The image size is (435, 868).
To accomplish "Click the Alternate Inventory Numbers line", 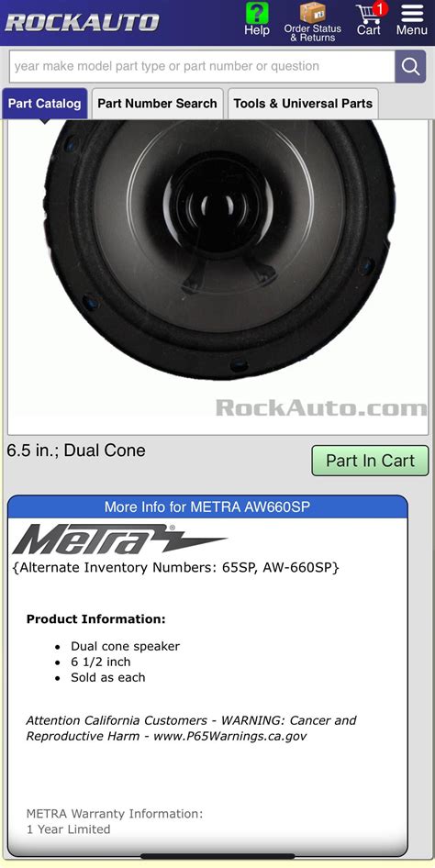I will tap(175, 568).
